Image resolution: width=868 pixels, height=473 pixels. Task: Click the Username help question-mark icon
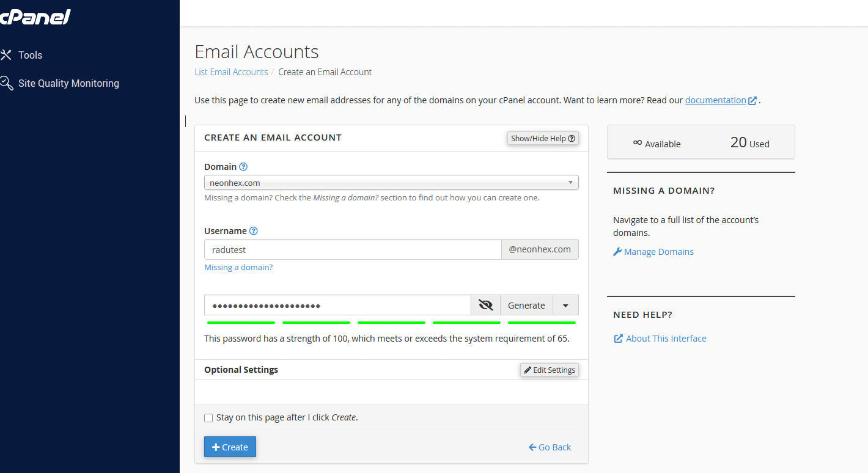[254, 231]
